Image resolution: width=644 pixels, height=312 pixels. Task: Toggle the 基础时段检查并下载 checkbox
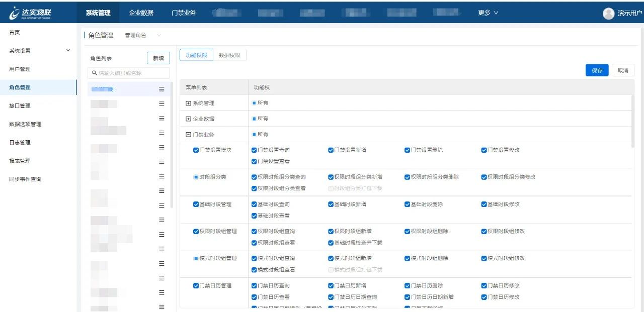(331, 242)
